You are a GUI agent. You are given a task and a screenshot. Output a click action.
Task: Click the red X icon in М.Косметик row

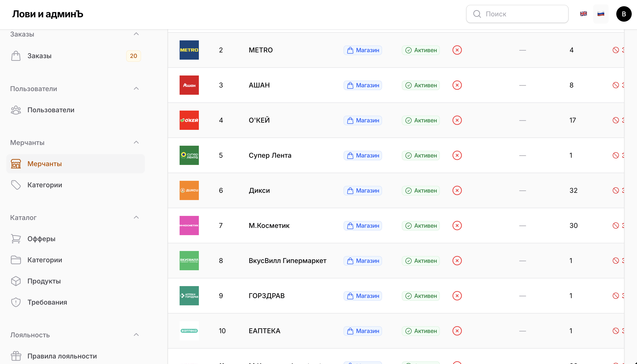[457, 226]
